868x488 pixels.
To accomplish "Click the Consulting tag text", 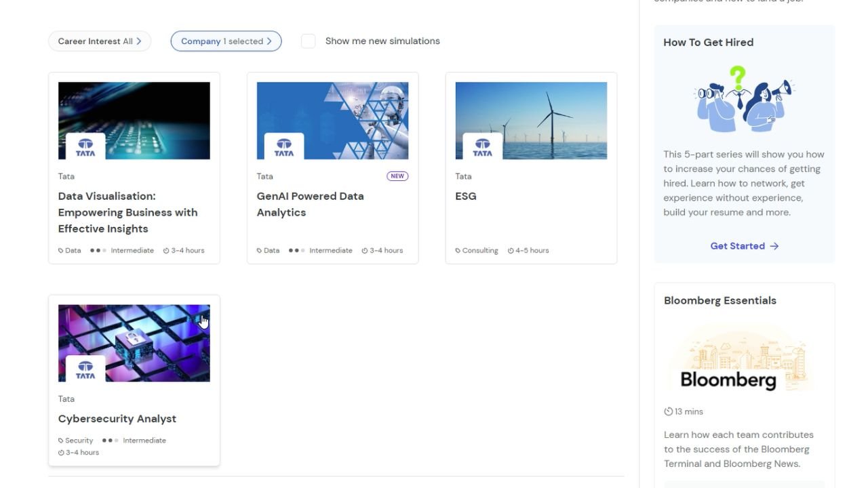I will [480, 251].
